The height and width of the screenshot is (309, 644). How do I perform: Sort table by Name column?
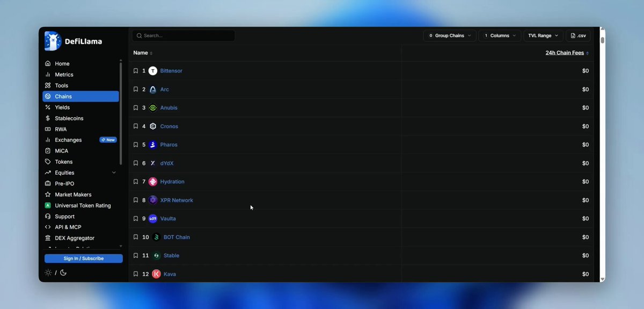tap(143, 53)
